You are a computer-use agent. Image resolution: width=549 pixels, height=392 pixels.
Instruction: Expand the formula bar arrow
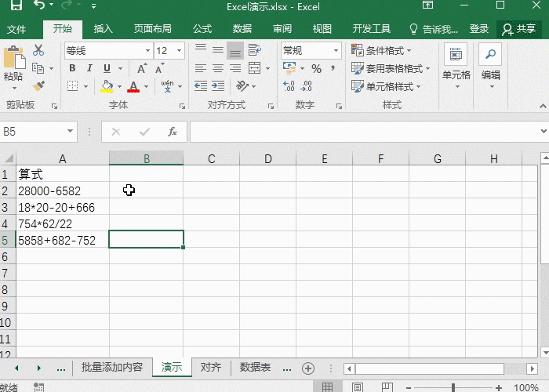(x=544, y=131)
